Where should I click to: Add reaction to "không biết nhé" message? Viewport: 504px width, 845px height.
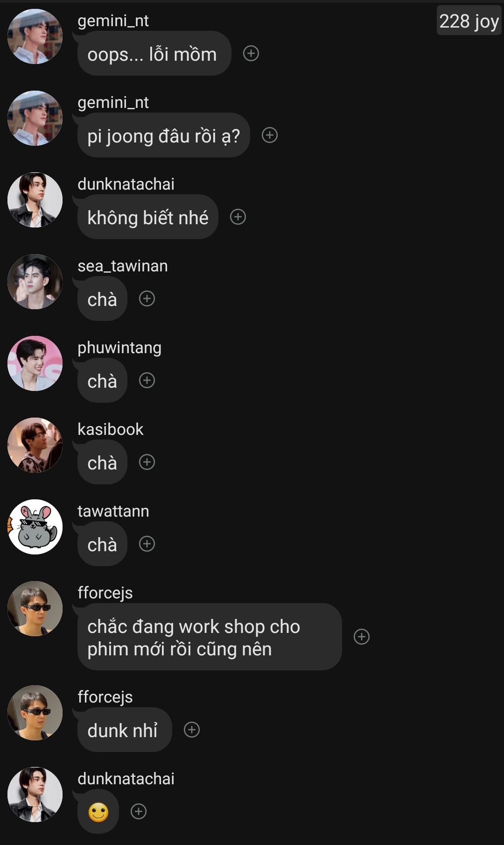[238, 217]
